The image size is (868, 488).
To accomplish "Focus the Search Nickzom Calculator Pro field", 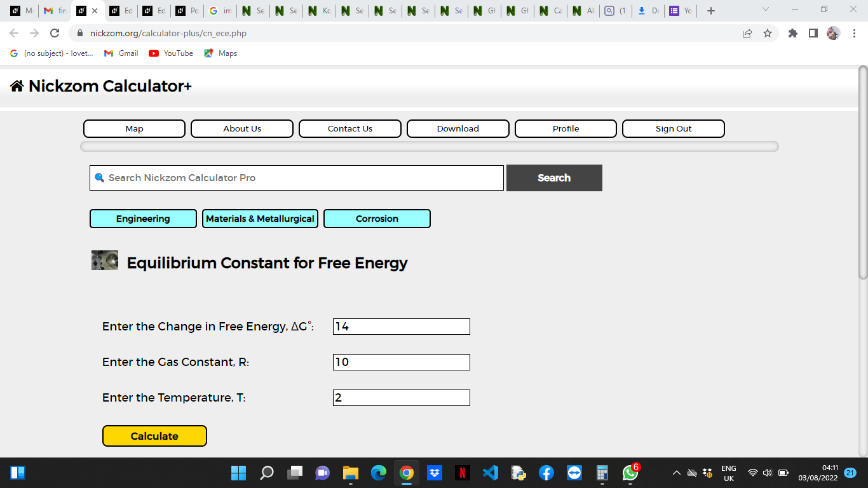I will [x=297, y=178].
